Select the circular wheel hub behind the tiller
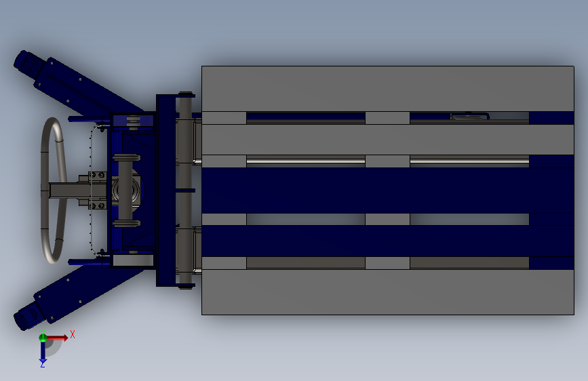The image size is (588, 381). coord(127,190)
